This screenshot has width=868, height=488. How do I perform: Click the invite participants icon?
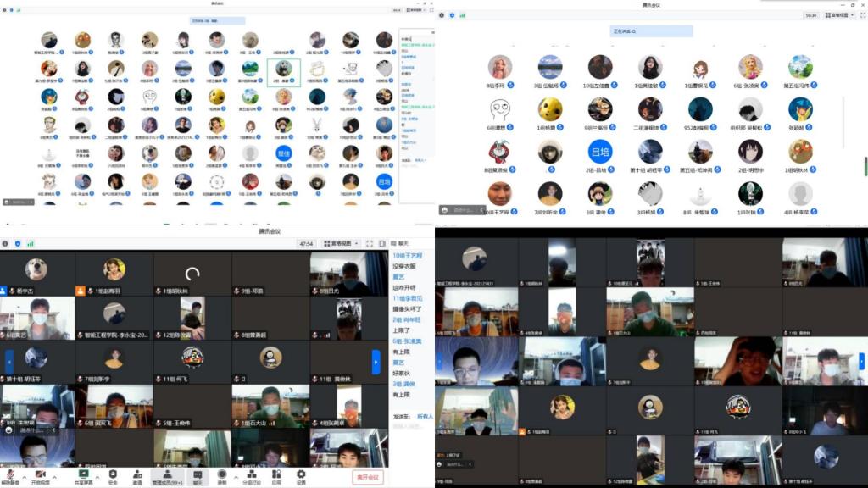(136, 474)
